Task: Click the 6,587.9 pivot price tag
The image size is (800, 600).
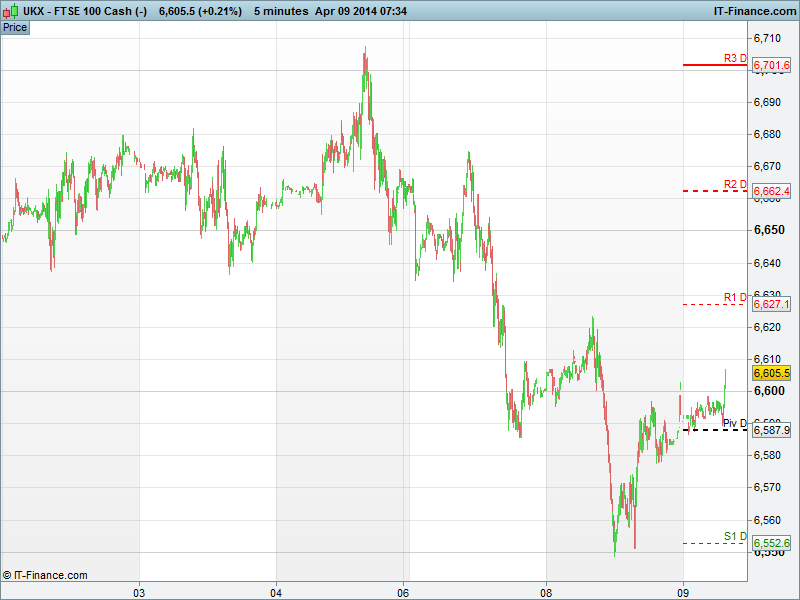Action: click(771, 430)
